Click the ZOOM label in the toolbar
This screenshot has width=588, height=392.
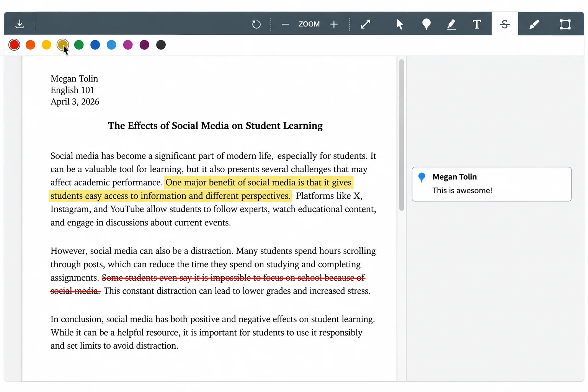click(x=309, y=24)
